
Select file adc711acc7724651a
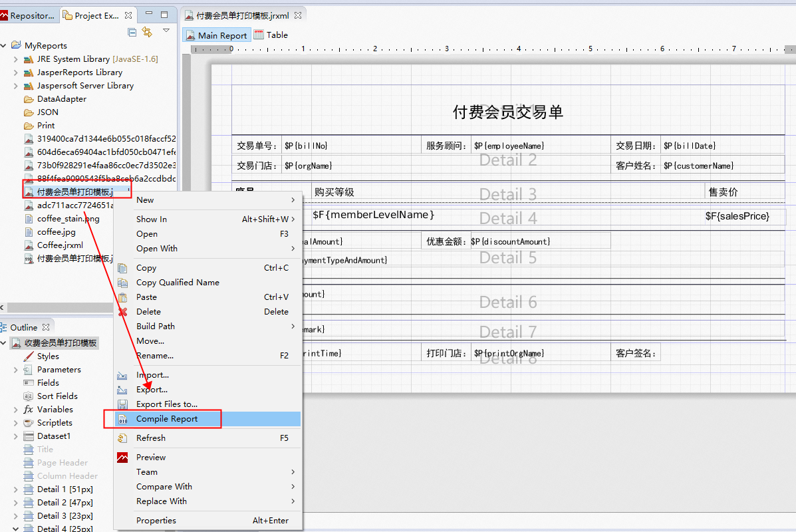coord(68,205)
